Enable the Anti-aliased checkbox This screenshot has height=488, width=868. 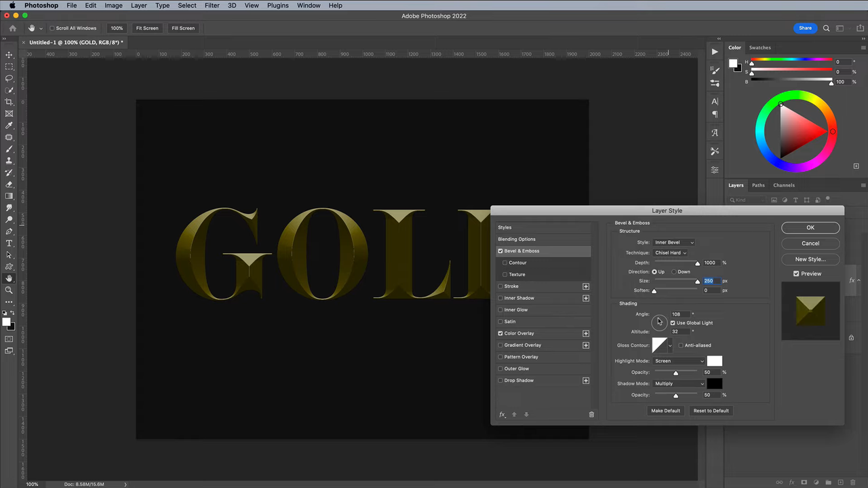(x=681, y=345)
